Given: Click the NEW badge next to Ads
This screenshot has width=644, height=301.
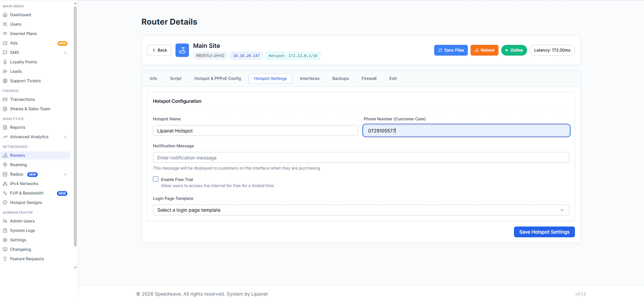Looking at the screenshot, I should tap(62, 43).
